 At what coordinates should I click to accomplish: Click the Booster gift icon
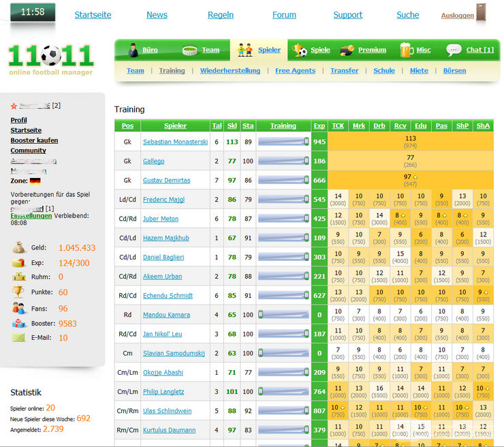(x=18, y=323)
